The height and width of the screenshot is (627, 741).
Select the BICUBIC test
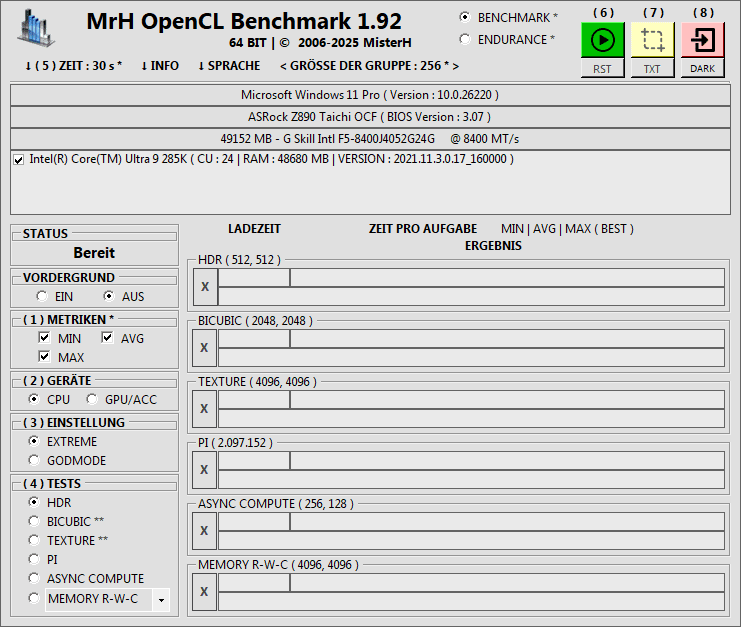[x=34, y=521]
